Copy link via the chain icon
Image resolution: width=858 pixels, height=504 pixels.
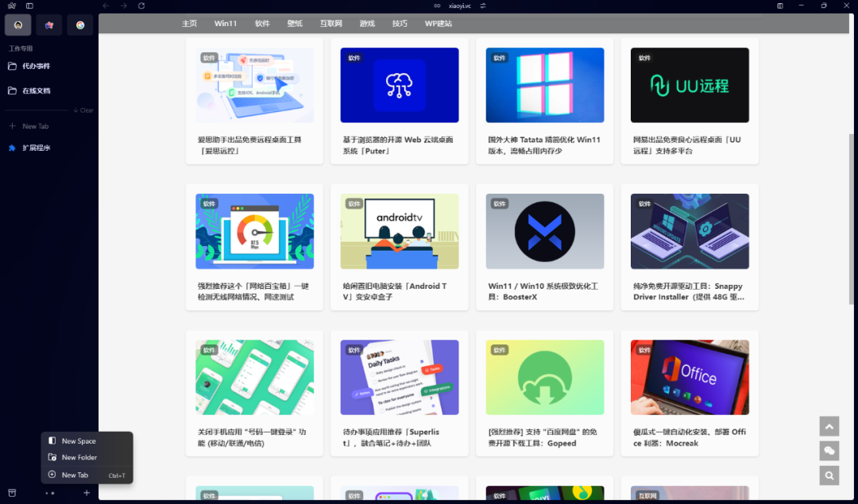[437, 6]
